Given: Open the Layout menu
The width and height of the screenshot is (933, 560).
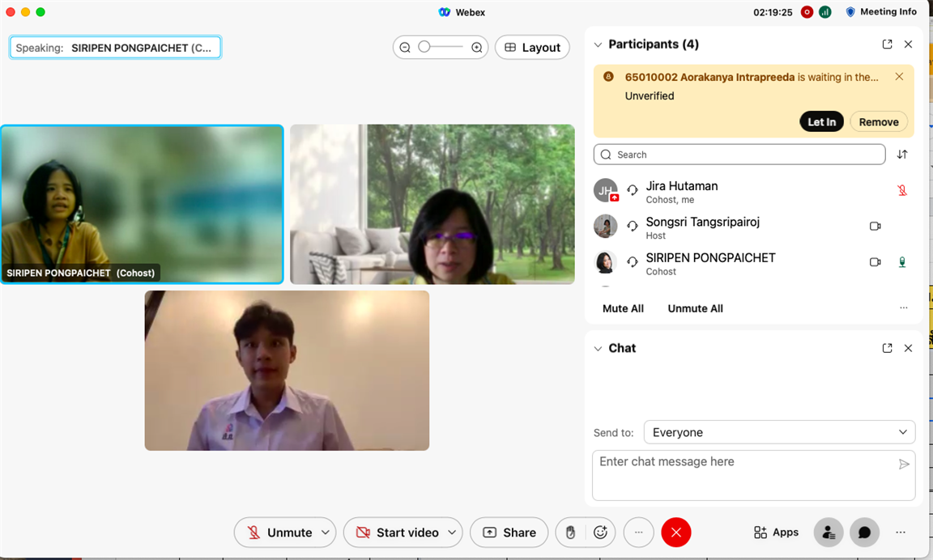Looking at the screenshot, I should coord(532,48).
